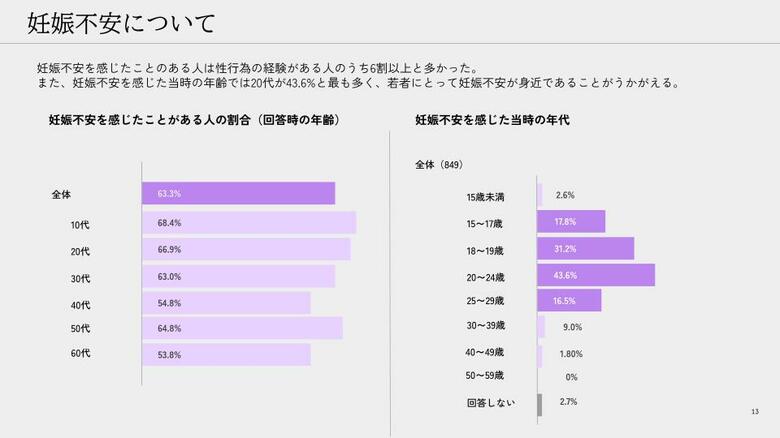Click the 20~24歳 43.6% bar
The height and width of the screenshot is (438, 780).
(596, 275)
